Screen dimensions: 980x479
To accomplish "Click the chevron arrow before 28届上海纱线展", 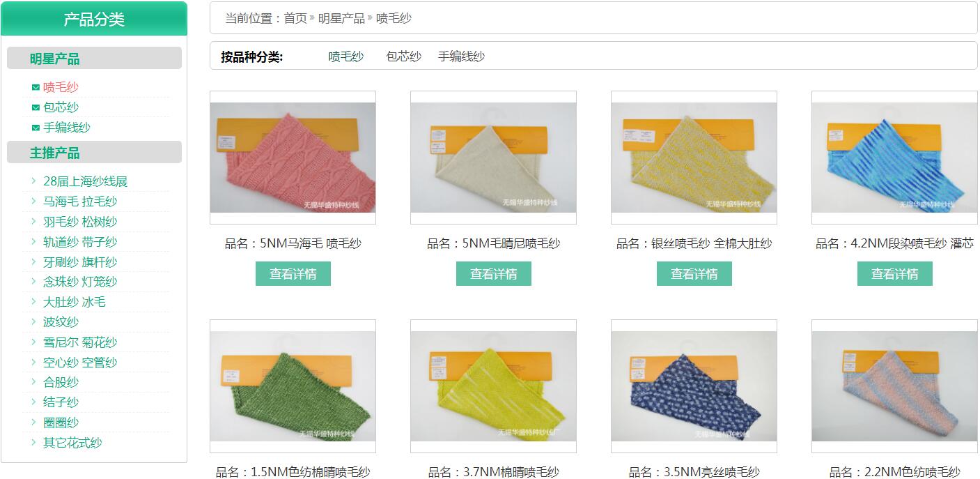I will click(33, 181).
